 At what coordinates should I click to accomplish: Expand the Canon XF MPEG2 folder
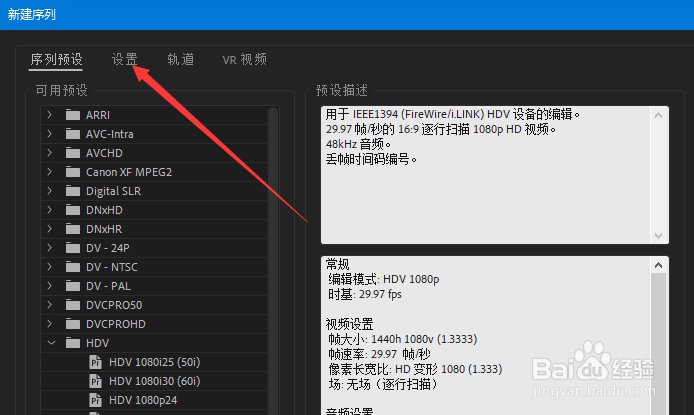click(50, 172)
